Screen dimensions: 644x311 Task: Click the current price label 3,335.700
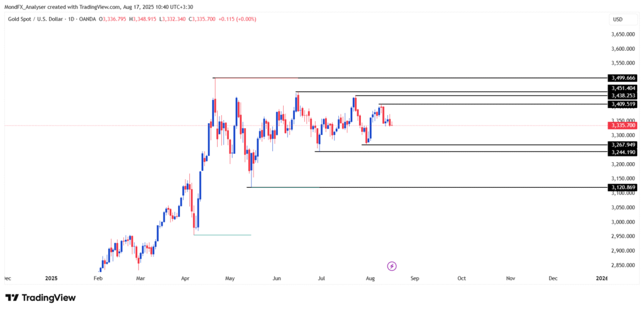click(623, 126)
